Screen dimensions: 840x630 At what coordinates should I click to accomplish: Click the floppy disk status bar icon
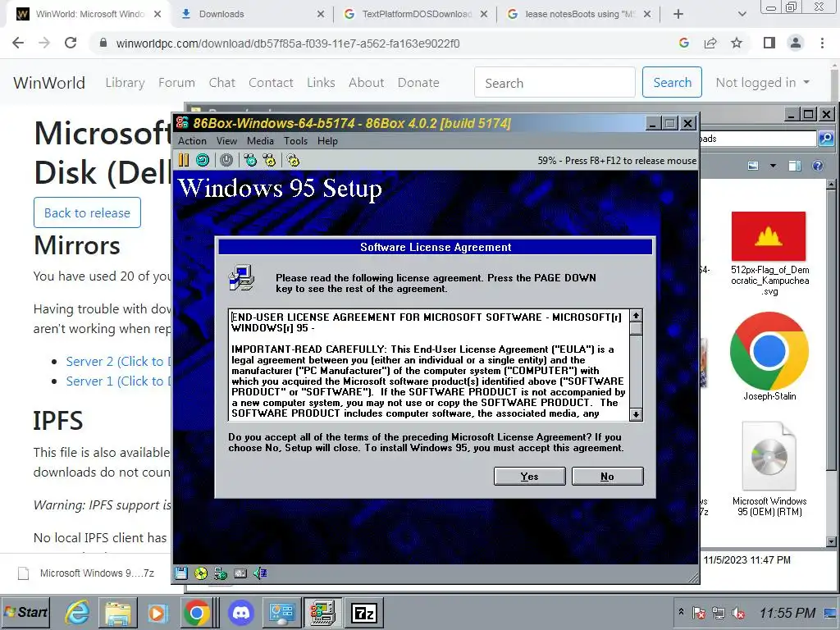tap(181, 573)
